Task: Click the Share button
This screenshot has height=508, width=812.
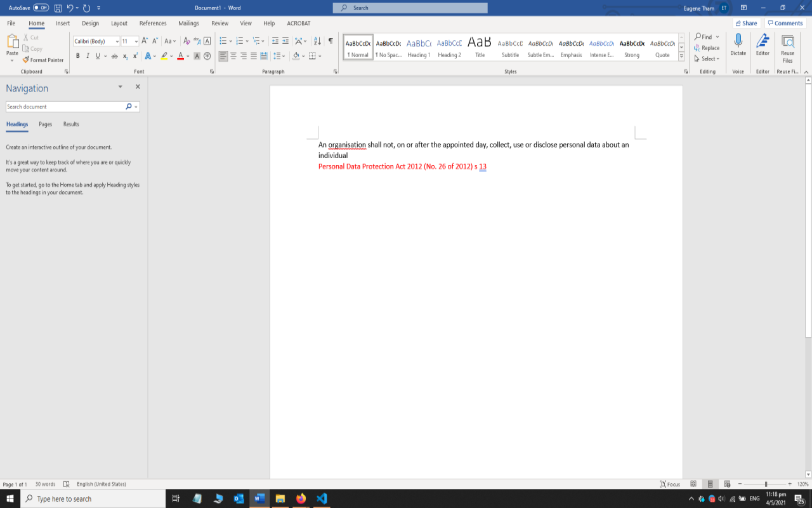Action: (x=746, y=23)
